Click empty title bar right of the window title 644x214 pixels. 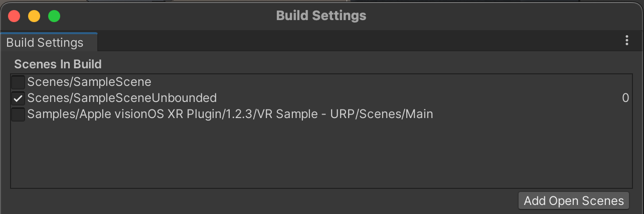pyautogui.click(x=502, y=16)
